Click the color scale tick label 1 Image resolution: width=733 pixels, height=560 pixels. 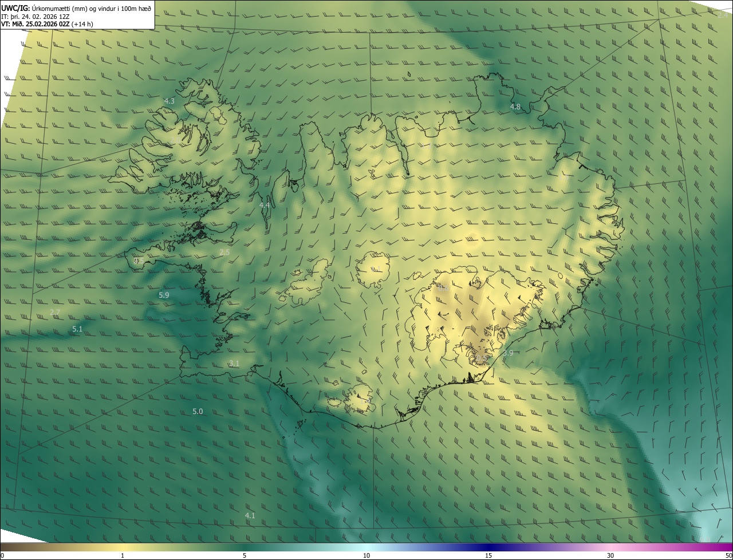point(122,555)
